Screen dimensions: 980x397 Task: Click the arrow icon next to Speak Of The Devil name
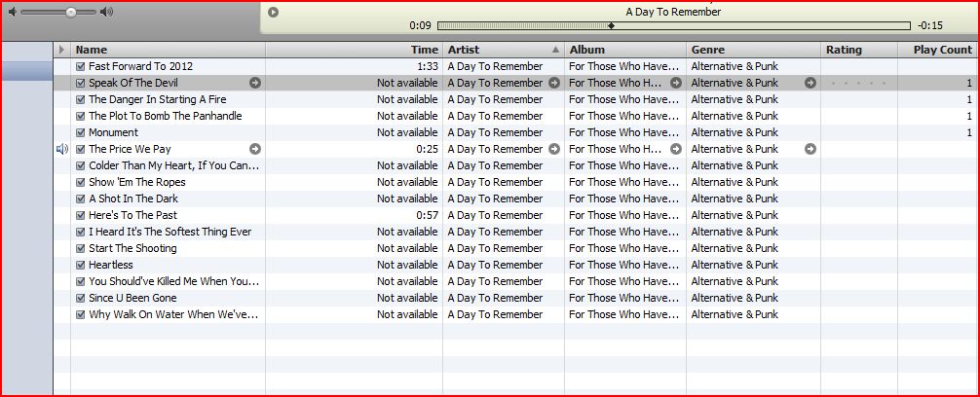point(255,83)
